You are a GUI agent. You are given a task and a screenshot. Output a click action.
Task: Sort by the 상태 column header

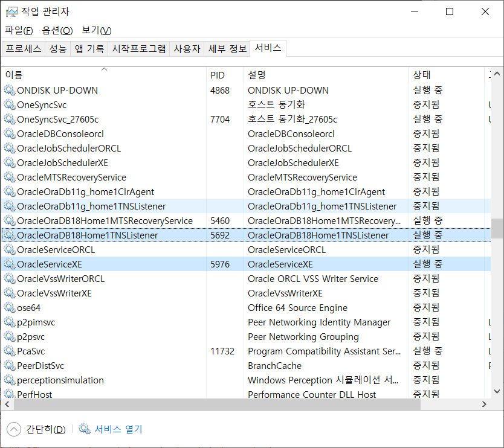click(447, 75)
